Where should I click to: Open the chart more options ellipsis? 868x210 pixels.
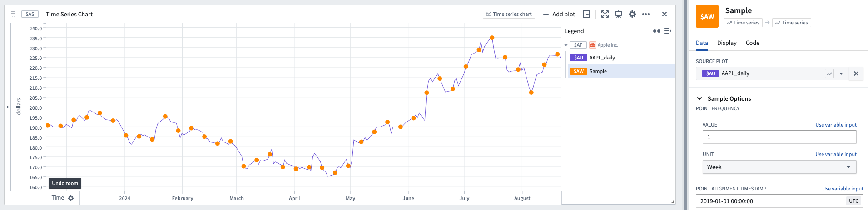[x=646, y=14]
